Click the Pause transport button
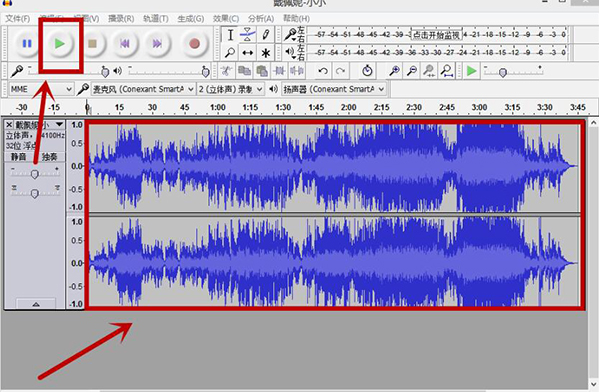 [x=27, y=44]
